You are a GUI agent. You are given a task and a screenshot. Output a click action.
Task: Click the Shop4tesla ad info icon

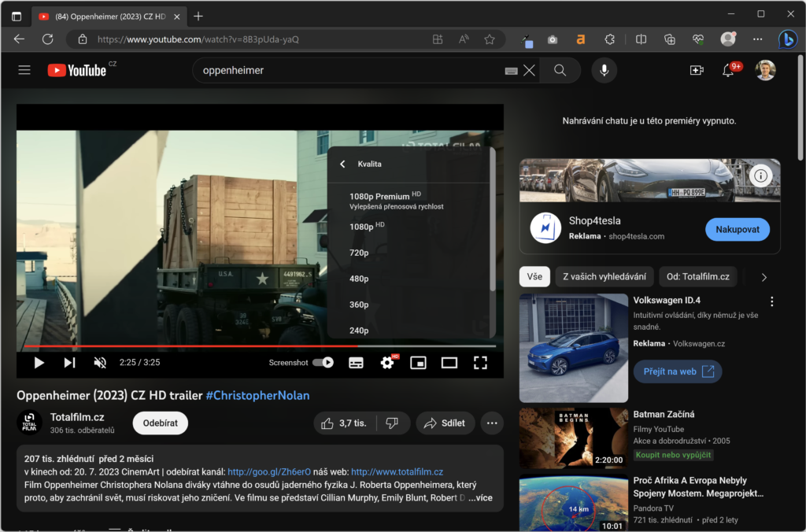tap(760, 176)
